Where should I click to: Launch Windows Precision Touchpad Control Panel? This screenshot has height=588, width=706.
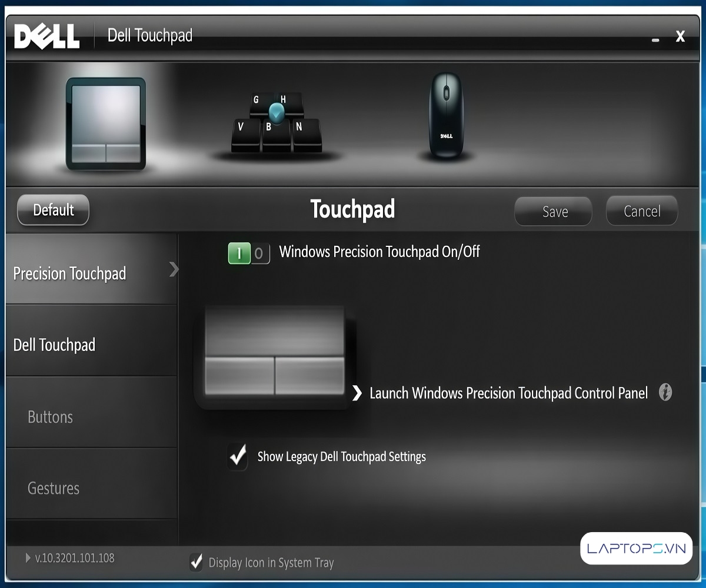click(508, 393)
